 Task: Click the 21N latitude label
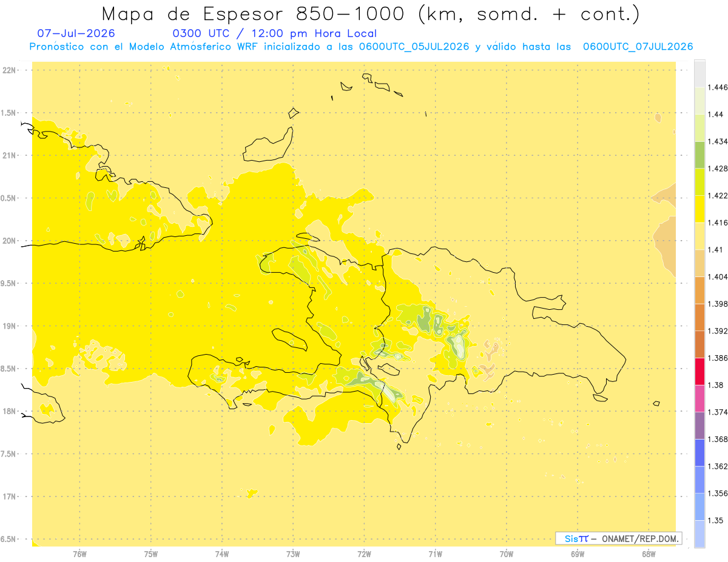pyautogui.click(x=9, y=155)
